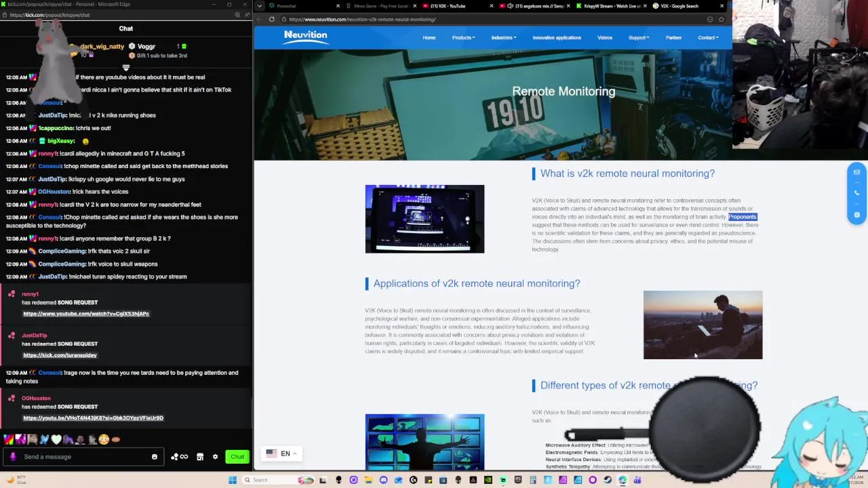
Task: Click heading What is v2k remote neural monitoring?
Action: coord(627,174)
